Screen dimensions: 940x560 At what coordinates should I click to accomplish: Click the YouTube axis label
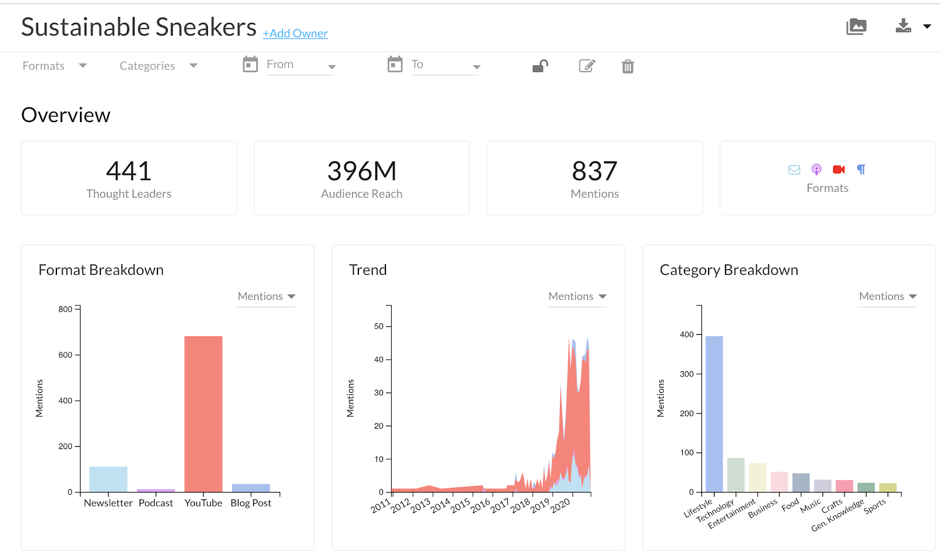pyautogui.click(x=203, y=503)
